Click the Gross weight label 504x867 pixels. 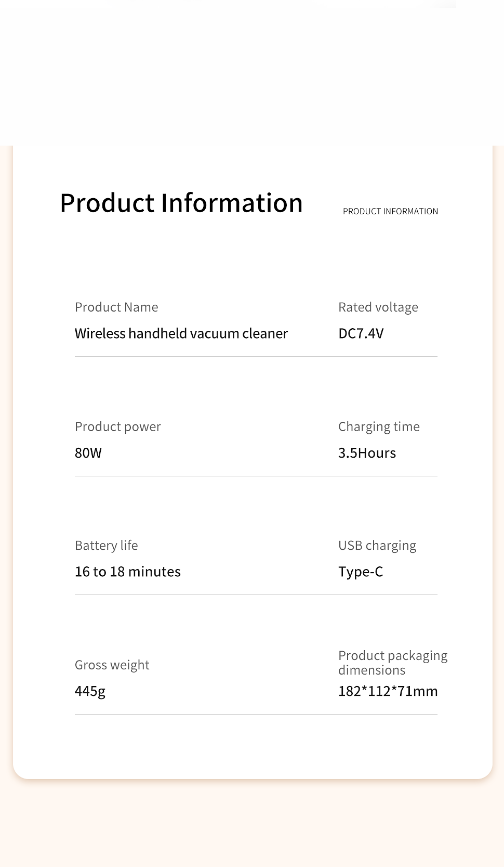[112, 665]
